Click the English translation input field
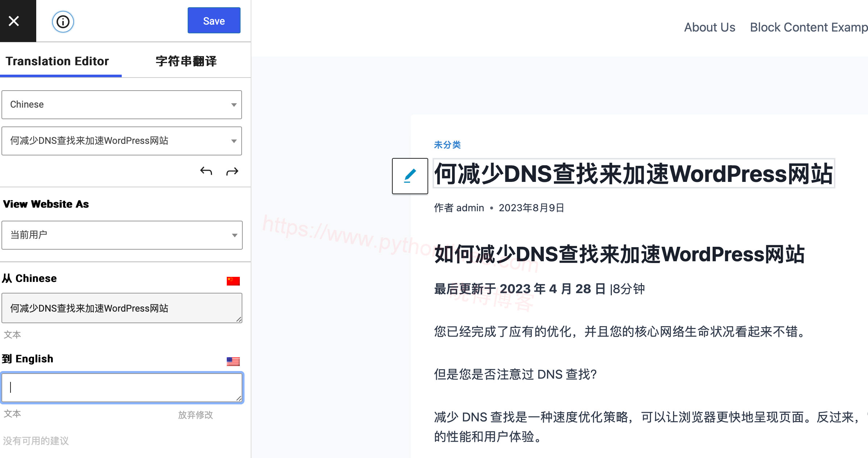This screenshot has width=868, height=458. click(x=122, y=388)
